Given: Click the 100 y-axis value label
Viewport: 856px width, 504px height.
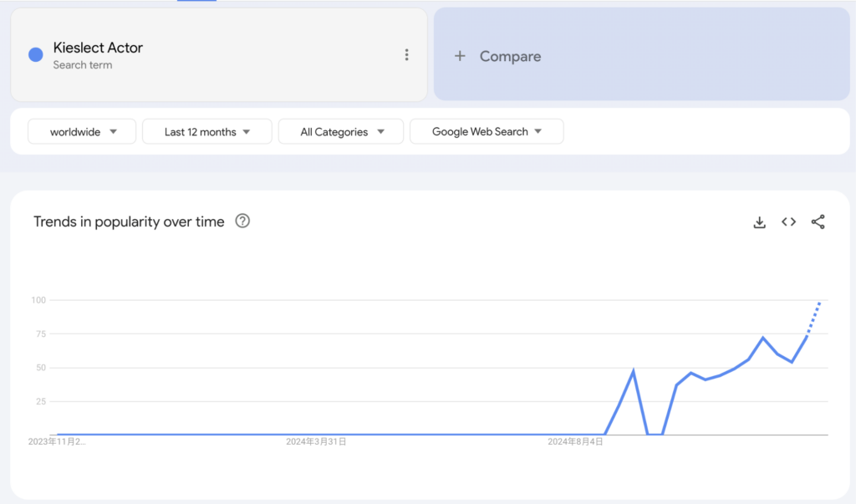Looking at the screenshot, I should pos(38,300).
